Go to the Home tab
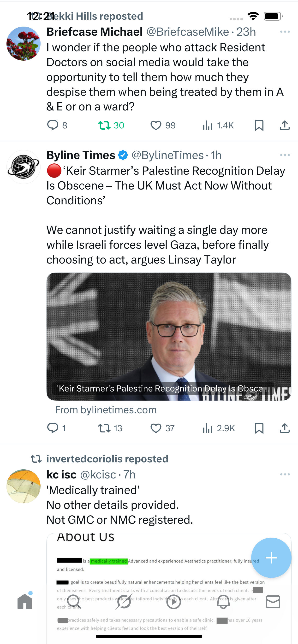This screenshot has width=298, height=644. [25, 602]
